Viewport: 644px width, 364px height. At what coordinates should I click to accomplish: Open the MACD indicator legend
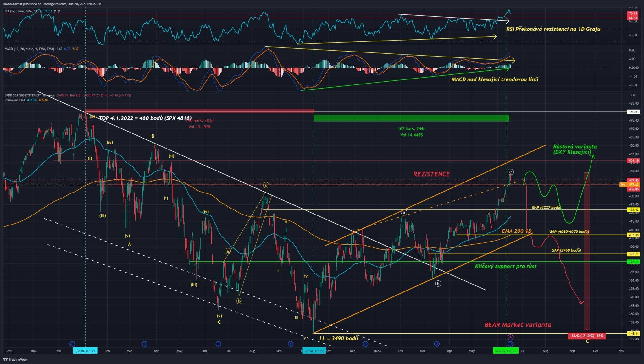41,49
